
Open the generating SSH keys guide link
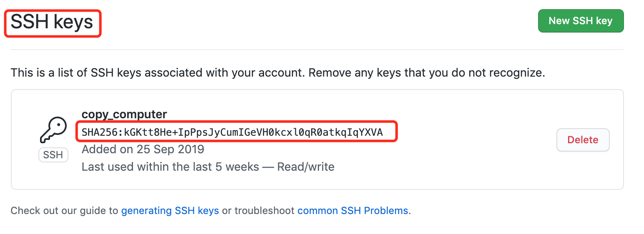(170, 211)
